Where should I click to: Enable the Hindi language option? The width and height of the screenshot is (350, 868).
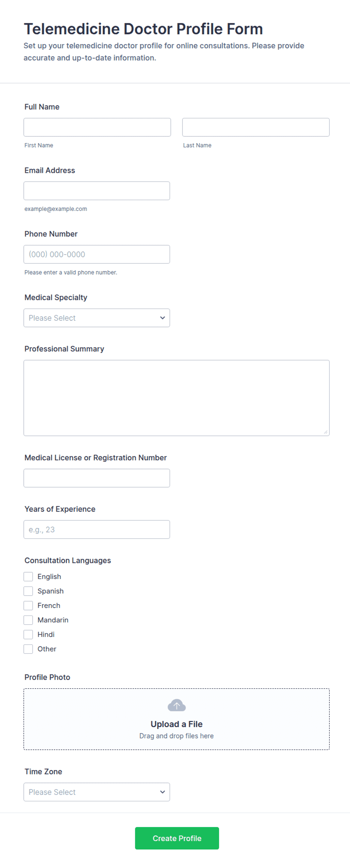point(28,634)
